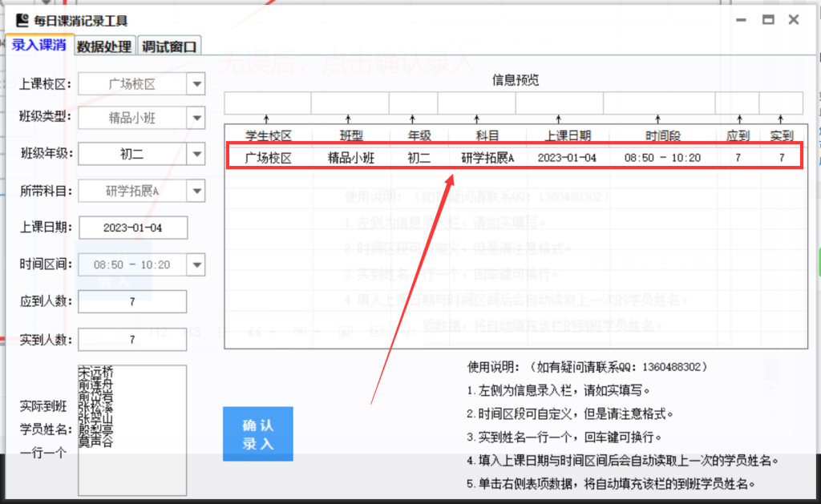Screen dimensions: 821x504
Task: Expand the 班级类型 dropdown arrow
Action: point(196,118)
